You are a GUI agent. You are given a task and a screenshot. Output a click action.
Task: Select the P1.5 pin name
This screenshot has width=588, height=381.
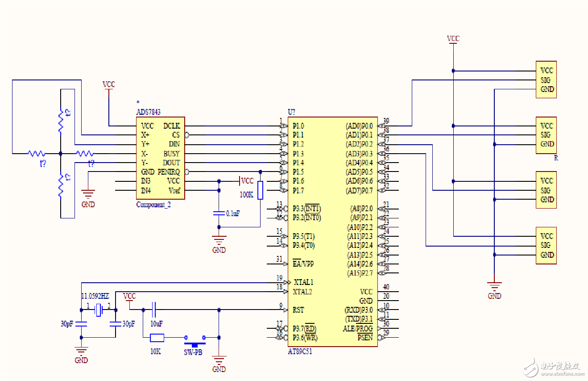coord(298,172)
